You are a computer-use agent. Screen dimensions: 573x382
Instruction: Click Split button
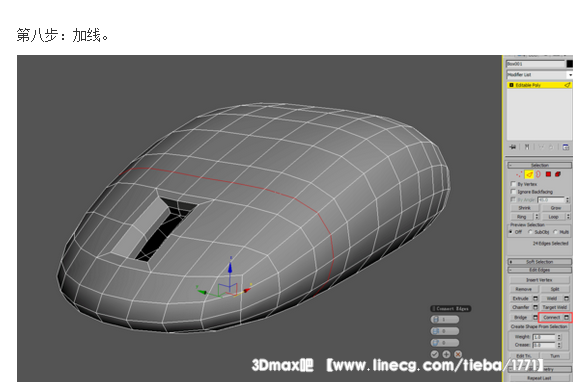(x=555, y=289)
